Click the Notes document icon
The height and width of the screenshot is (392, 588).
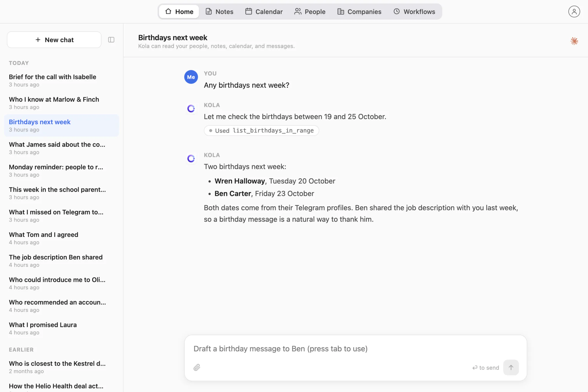pos(209,11)
